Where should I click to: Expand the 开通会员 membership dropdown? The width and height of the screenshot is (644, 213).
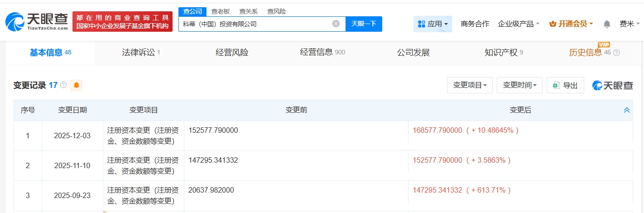pos(571,24)
